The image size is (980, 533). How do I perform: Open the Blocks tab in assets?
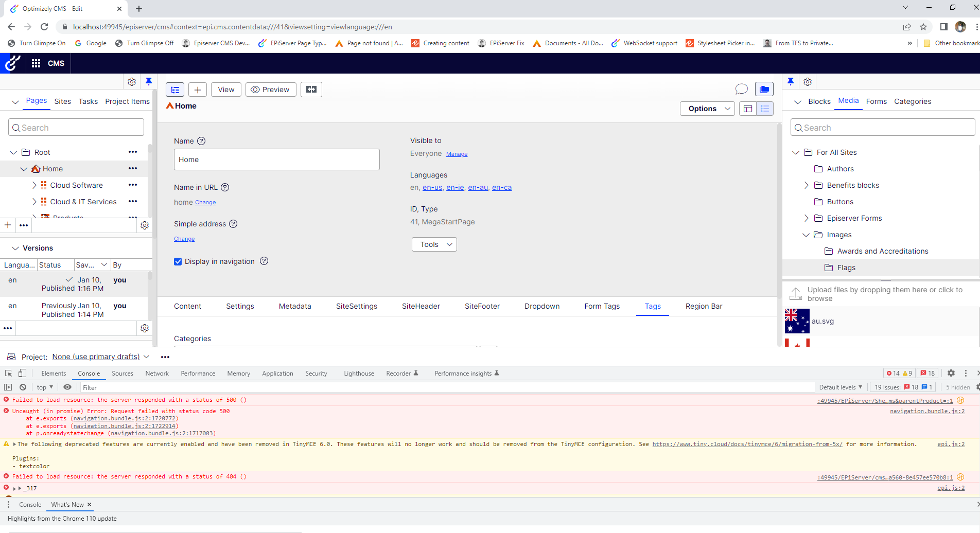[819, 101]
